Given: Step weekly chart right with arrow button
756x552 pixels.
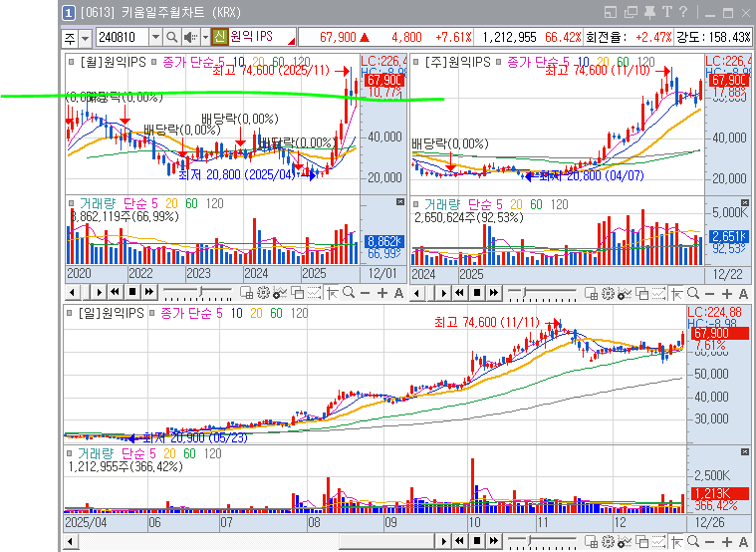Looking at the screenshot, I should (443, 292).
